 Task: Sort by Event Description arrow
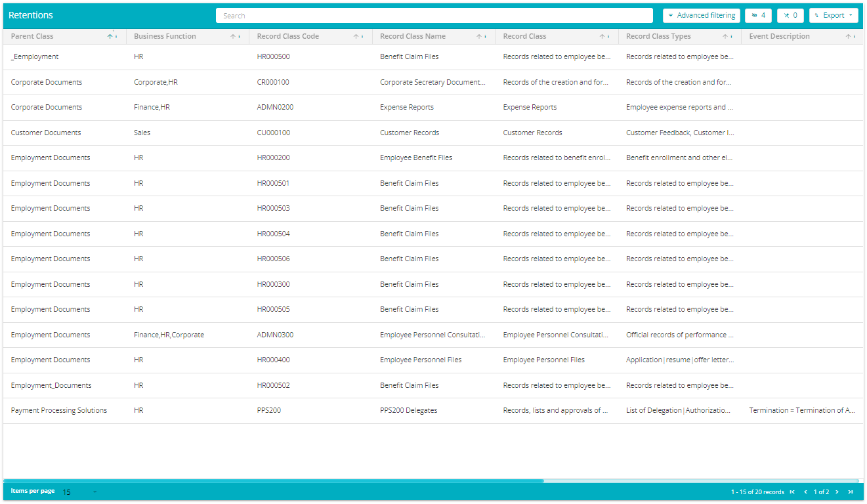[x=848, y=37]
